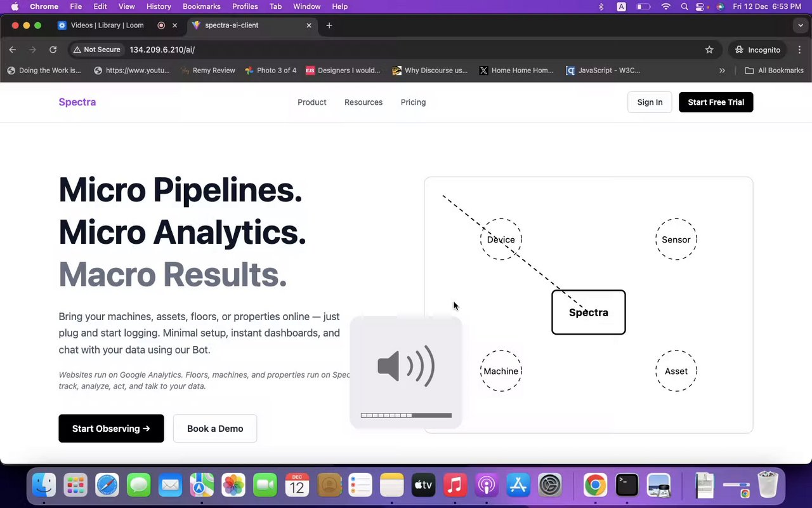Select the Sensor node in the diagram

point(676,239)
